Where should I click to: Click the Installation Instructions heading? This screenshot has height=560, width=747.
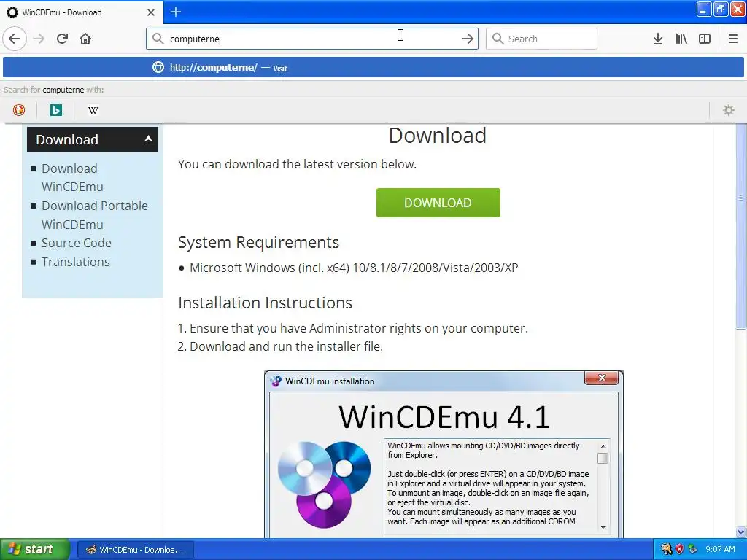(x=265, y=303)
